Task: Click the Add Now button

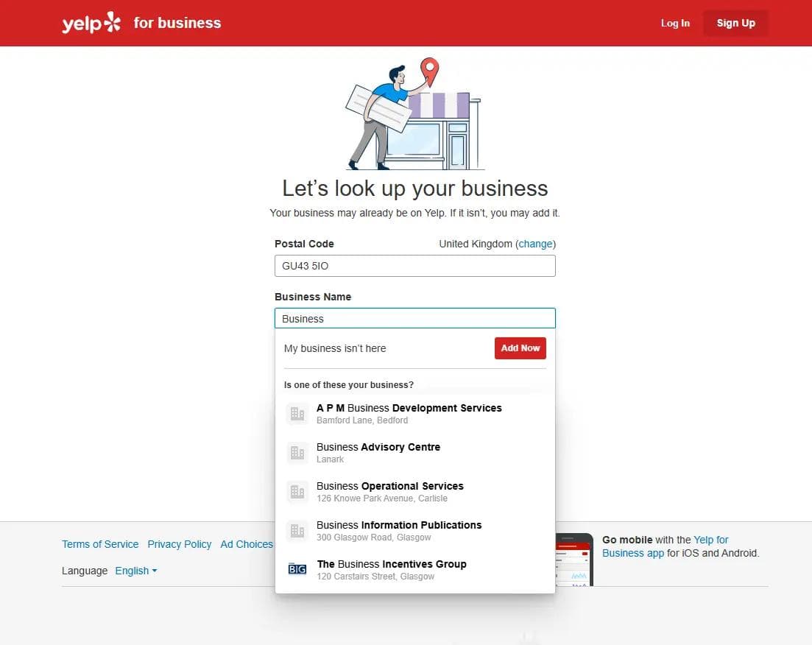Action: coord(520,348)
